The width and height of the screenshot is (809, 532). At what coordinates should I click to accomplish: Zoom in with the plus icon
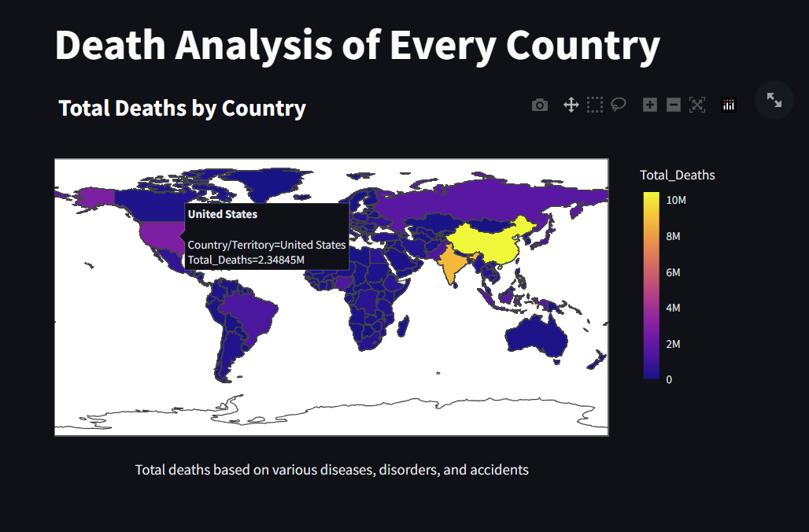[649, 105]
